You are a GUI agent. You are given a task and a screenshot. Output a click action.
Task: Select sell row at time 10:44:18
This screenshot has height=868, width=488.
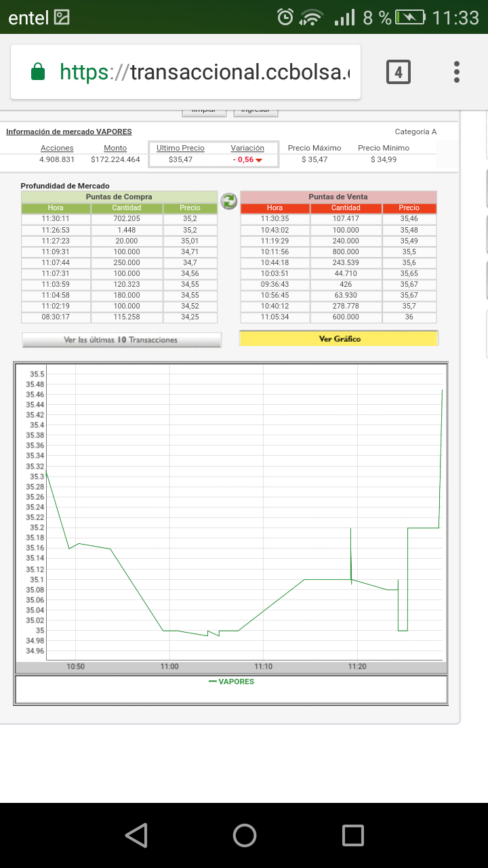tap(338, 262)
